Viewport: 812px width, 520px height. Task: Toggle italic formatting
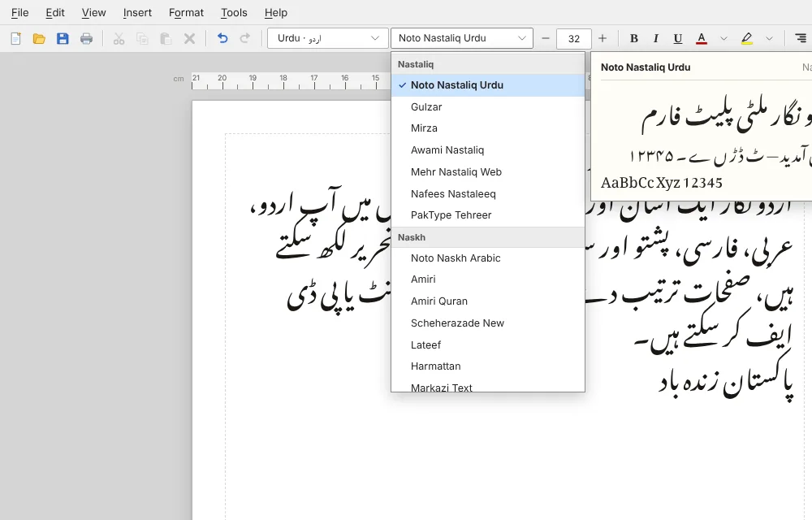pyautogui.click(x=655, y=38)
